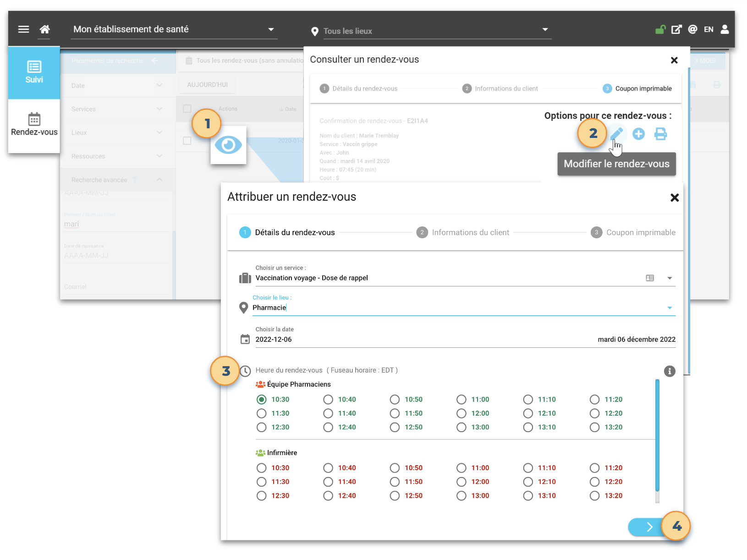Select the 11:50 slot for Infirmière

coord(395,482)
